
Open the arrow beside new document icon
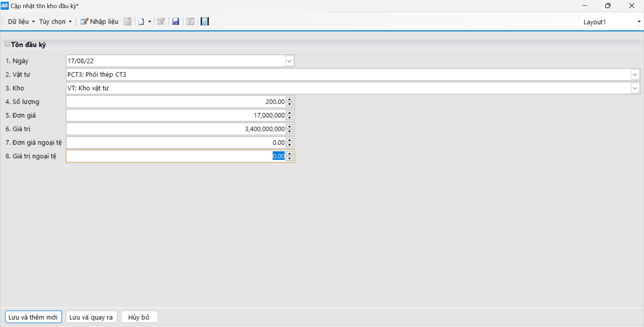coord(150,21)
